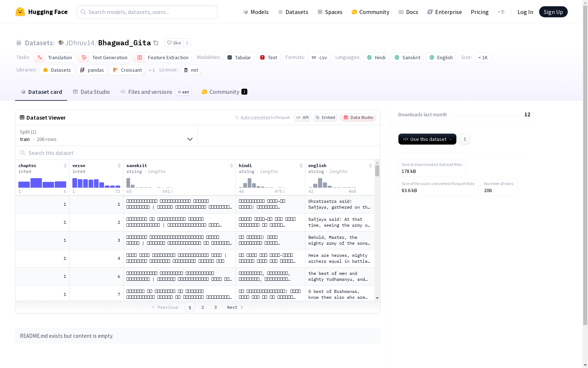Image resolution: width=588 pixels, height=368 pixels.
Task: Expand the Split train dropdown
Action: click(x=107, y=135)
